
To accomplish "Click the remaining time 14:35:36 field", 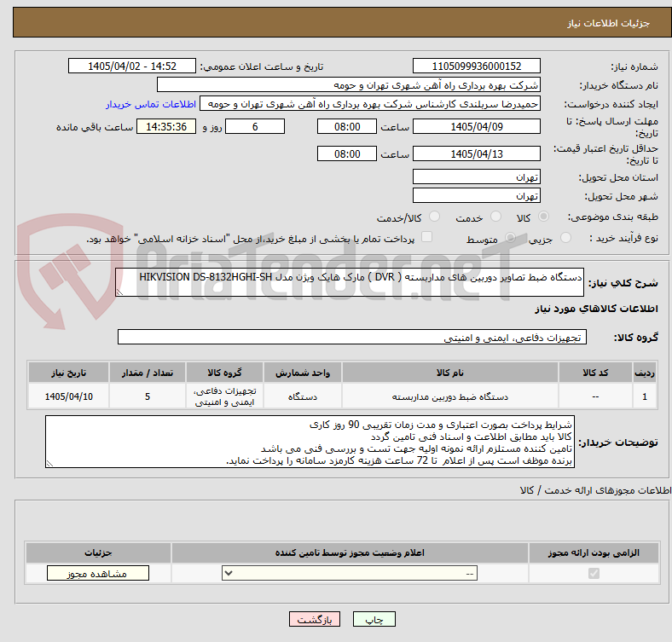I will [166, 126].
